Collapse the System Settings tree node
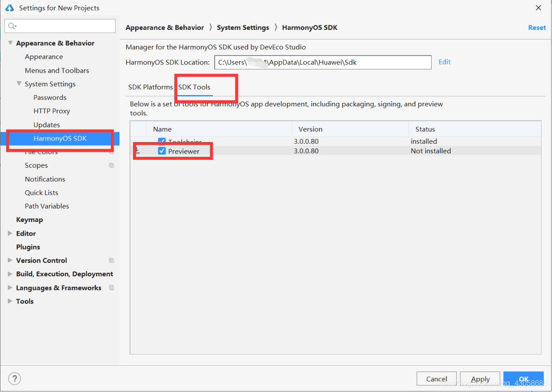The width and height of the screenshot is (552, 392). click(19, 84)
